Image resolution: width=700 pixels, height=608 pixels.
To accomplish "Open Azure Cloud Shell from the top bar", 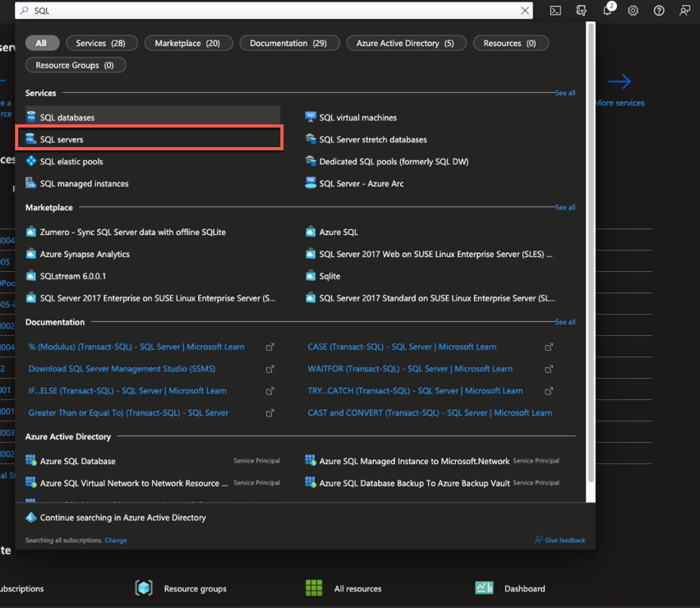I will [555, 10].
